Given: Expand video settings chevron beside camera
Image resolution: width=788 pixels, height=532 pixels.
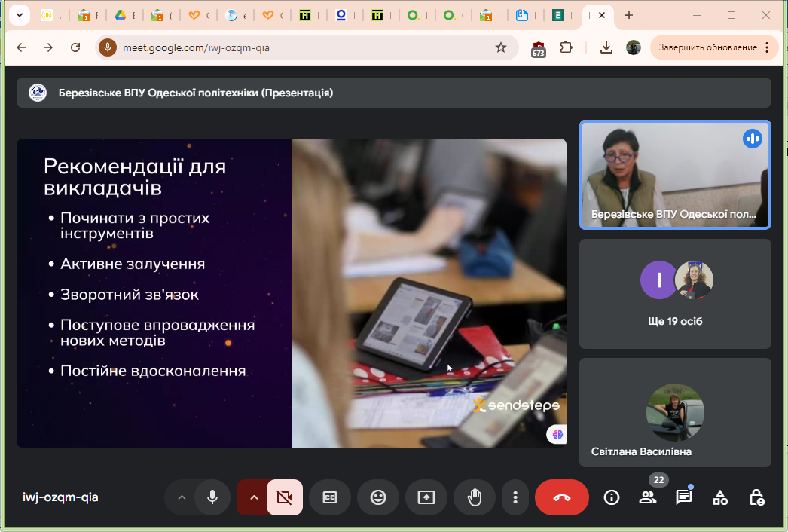Looking at the screenshot, I should pos(253,497).
